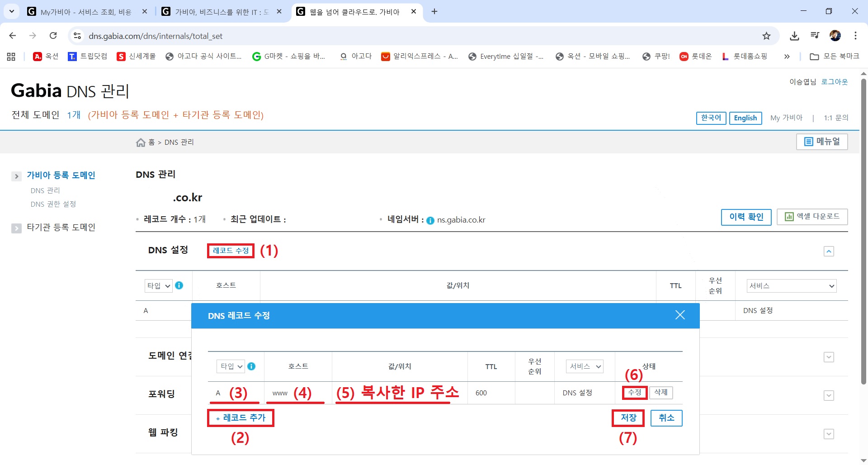Switch language to English
This screenshot has height=465, width=868.
(x=745, y=118)
